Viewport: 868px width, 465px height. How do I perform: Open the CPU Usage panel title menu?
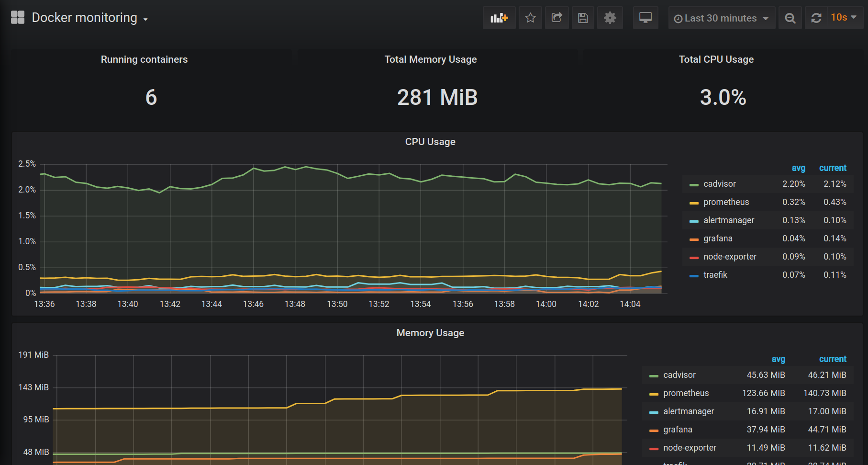point(430,142)
